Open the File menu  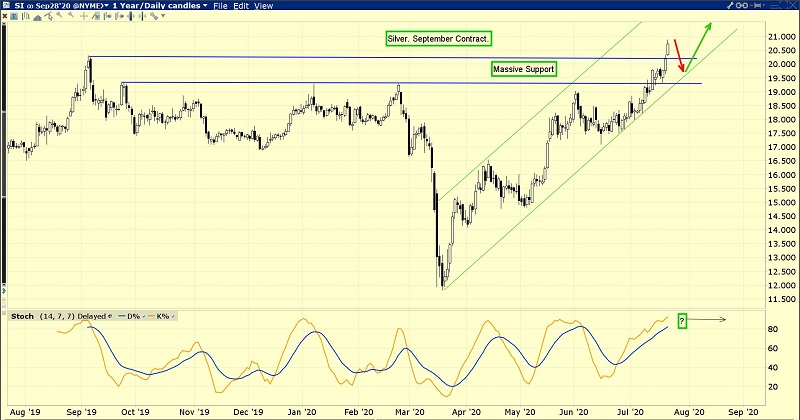click(219, 5)
